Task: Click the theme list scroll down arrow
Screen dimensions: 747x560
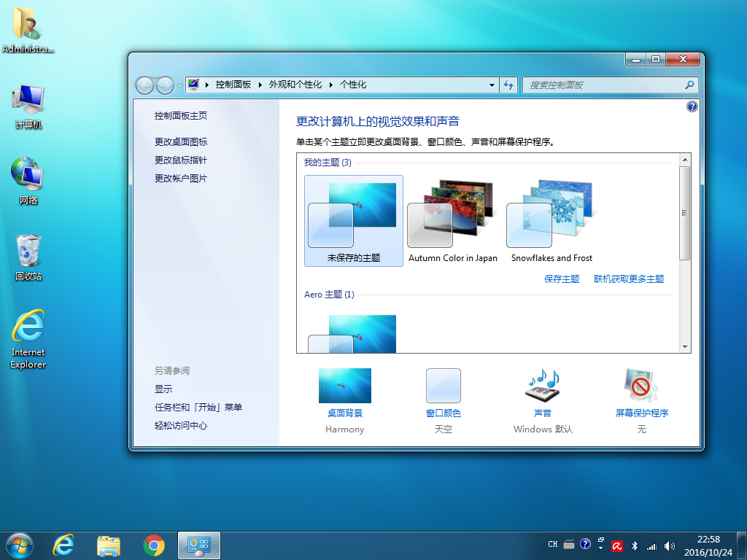Action: point(685,346)
